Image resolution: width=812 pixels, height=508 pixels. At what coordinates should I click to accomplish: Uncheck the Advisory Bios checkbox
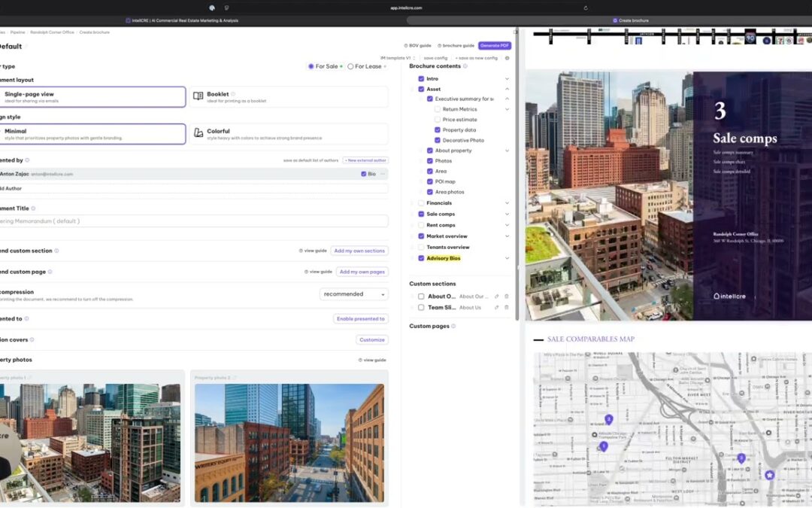421,257
